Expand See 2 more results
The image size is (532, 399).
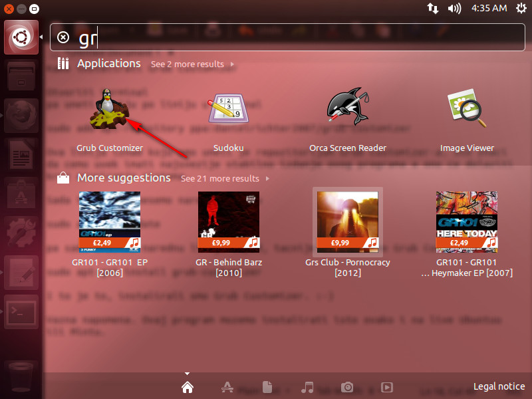point(192,64)
